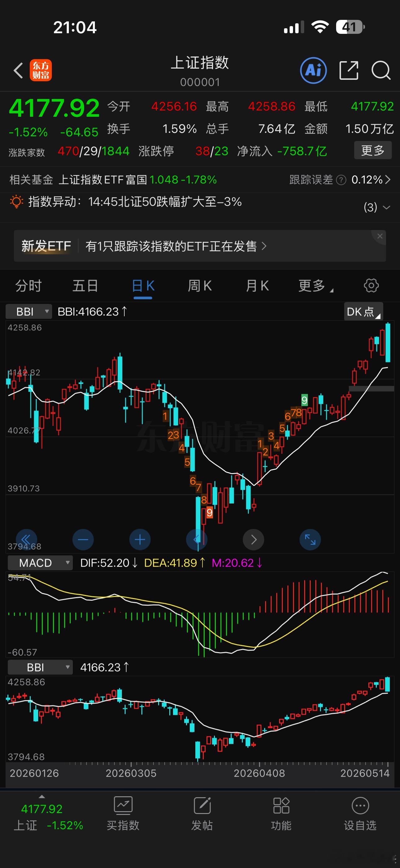Open the search magnifier icon
The height and width of the screenshot is (868, 400).
tap(381, 70)
